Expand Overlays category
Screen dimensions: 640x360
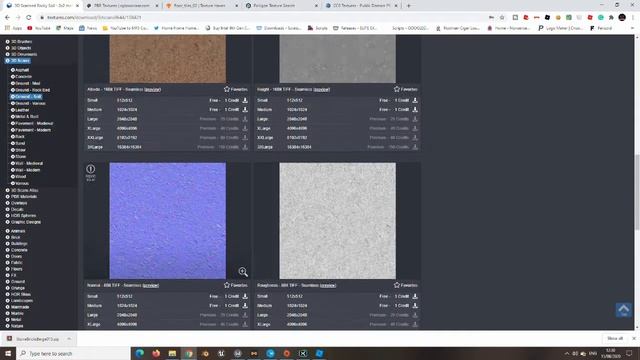point(8,203)
